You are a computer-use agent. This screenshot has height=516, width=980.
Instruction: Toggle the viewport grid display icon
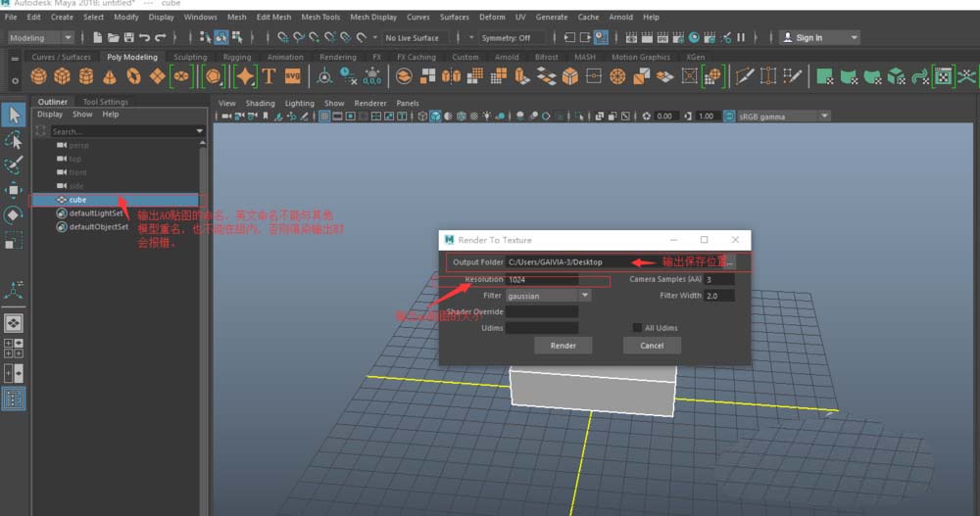tap(325, 116)
